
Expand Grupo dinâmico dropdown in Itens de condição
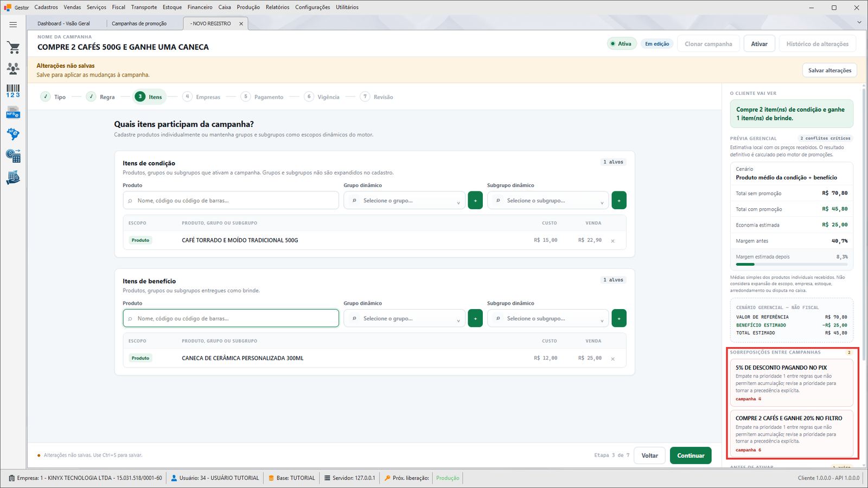pyautogui.click(x=404, y=200)
